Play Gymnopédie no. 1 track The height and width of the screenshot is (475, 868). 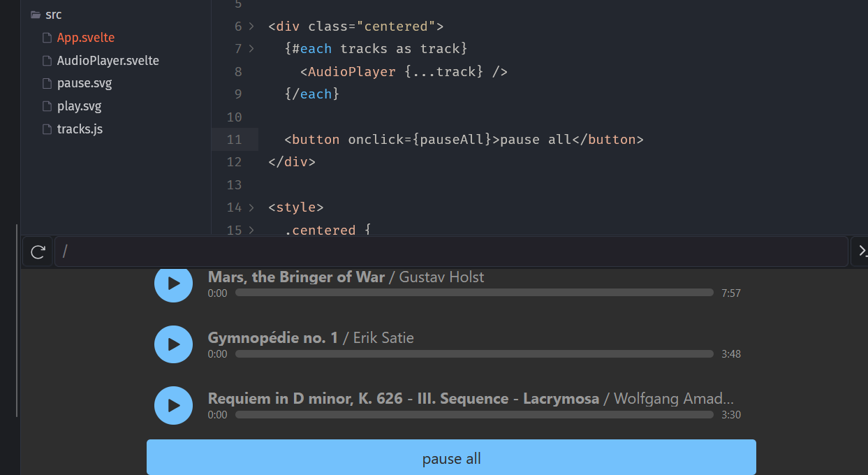click(x=173, y=344)
